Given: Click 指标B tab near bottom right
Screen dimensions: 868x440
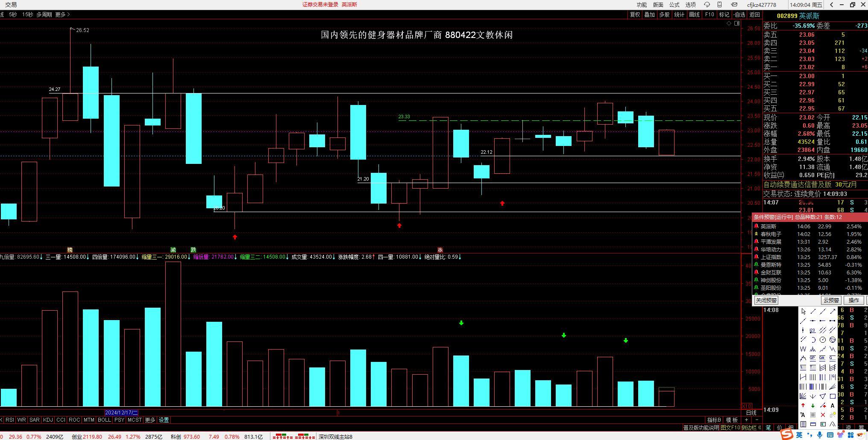Looking at the screenshot, I should (x=714, y=420).
